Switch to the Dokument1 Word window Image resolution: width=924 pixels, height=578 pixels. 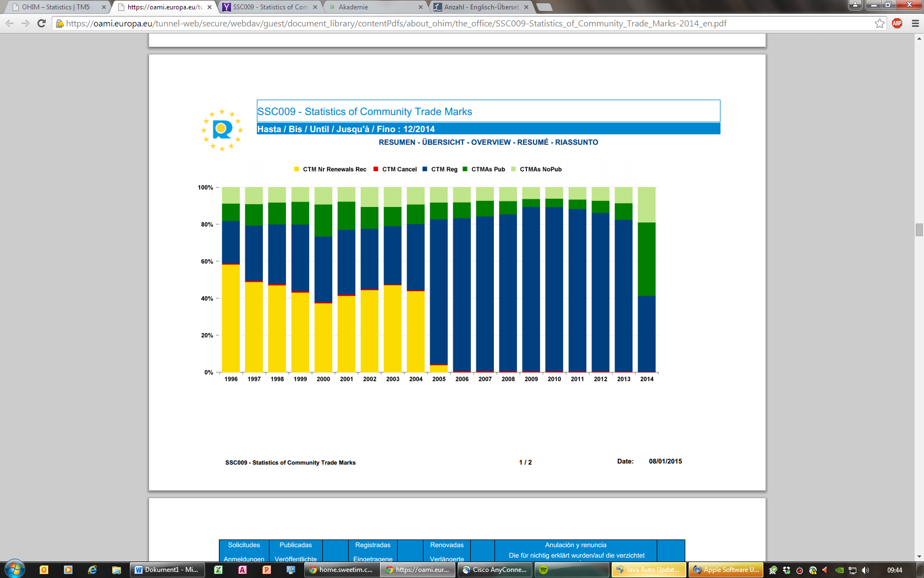pyautogui.click(x=167, y=570)
